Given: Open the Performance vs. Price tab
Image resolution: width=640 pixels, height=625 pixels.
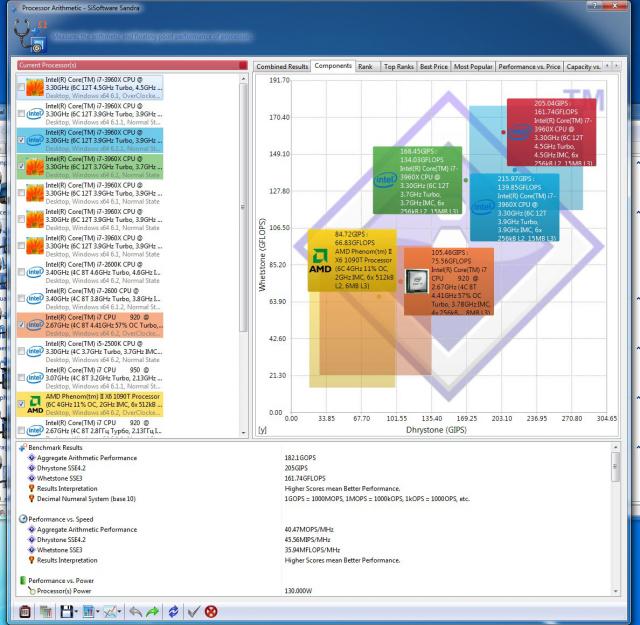Looking at the screenshot, I should coord(529,67).
